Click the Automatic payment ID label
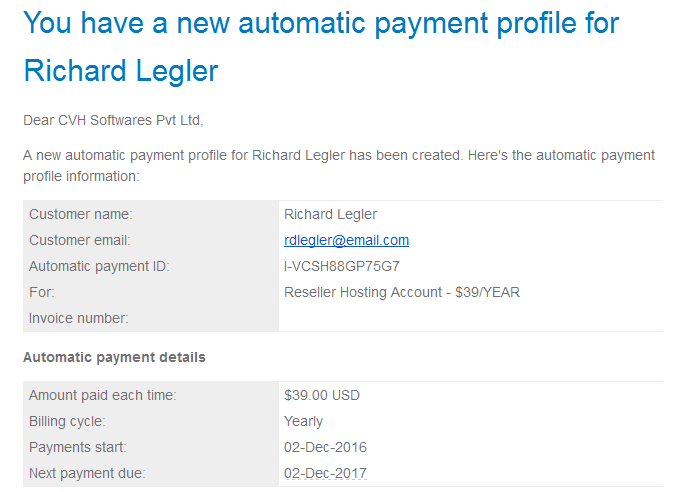The height and width of the screenshot is (492, 680). (99, 266)
